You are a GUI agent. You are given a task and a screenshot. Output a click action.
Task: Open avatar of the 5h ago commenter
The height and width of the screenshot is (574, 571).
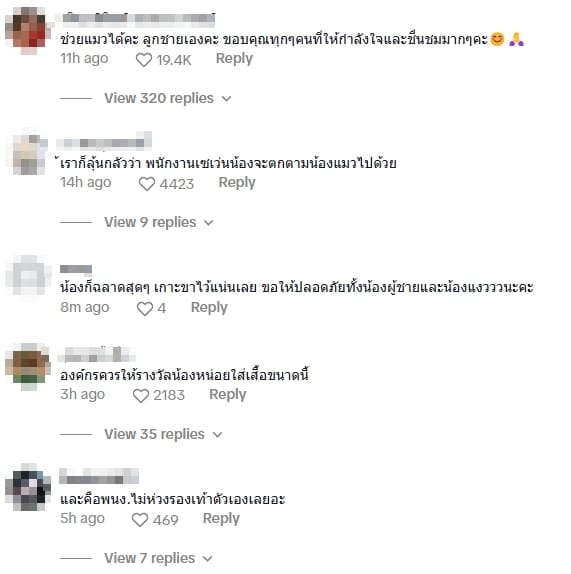[29, 488]
